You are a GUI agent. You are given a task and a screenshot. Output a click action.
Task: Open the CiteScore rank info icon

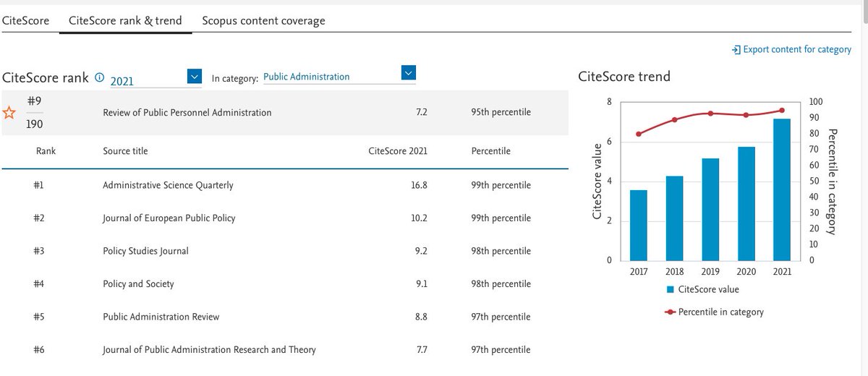(x=100, y=77)
